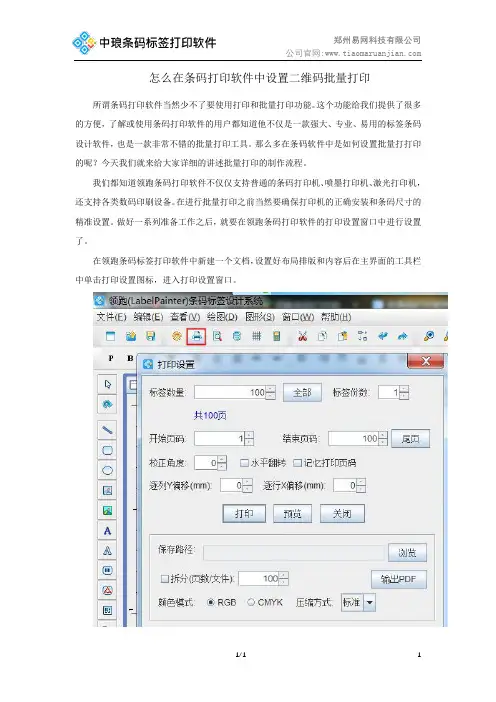Click the Print preview magnifier page icon
496x702 pixels.
tap(217, 336)
